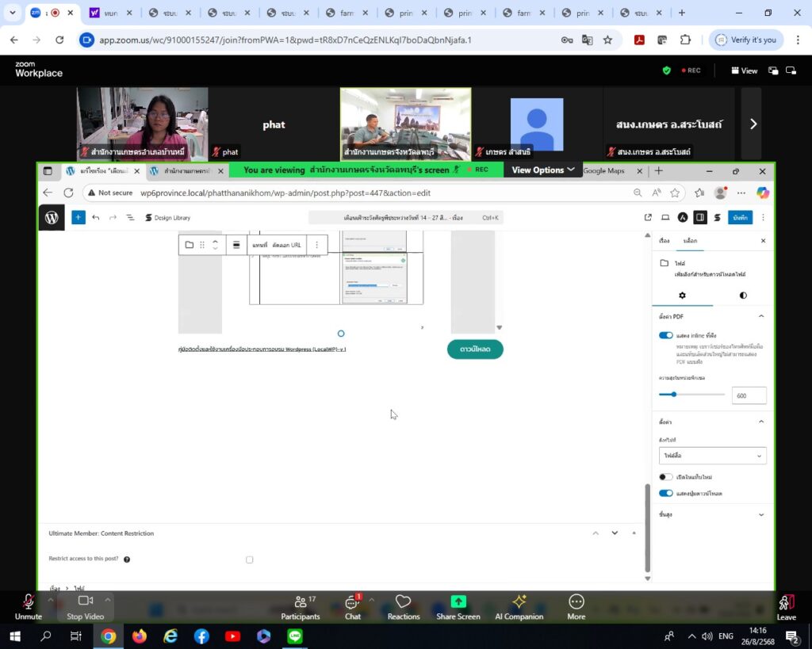Click the WordPress logo icon
Image resolution: width=812 pixels, height=649 pixels.
click(52, 217)
